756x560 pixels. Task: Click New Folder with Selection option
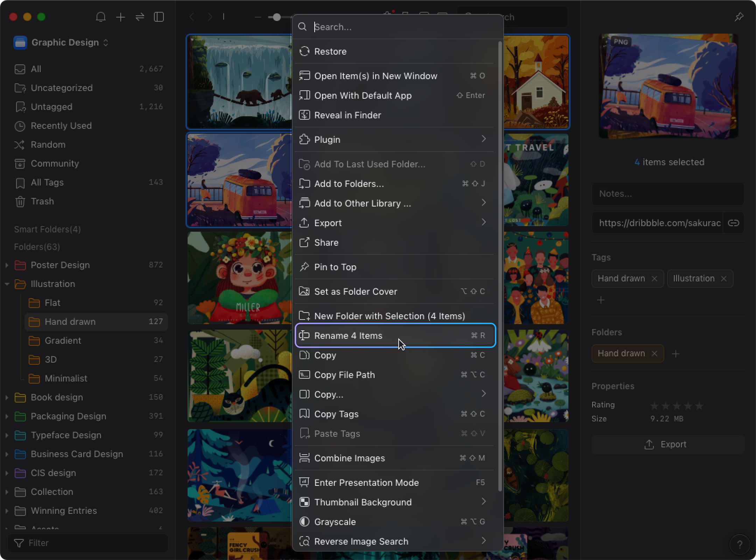point(390,316)
